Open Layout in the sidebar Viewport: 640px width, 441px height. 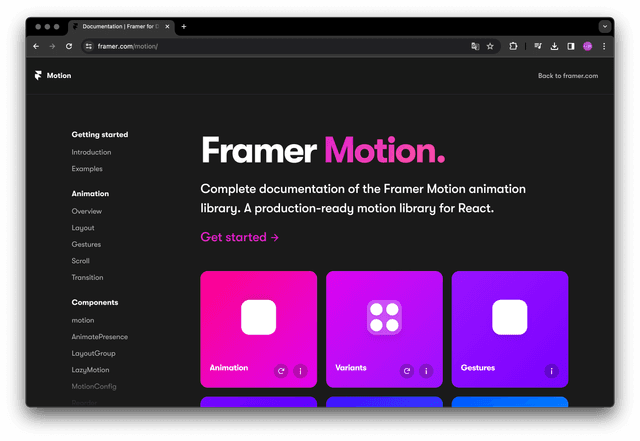83,228
